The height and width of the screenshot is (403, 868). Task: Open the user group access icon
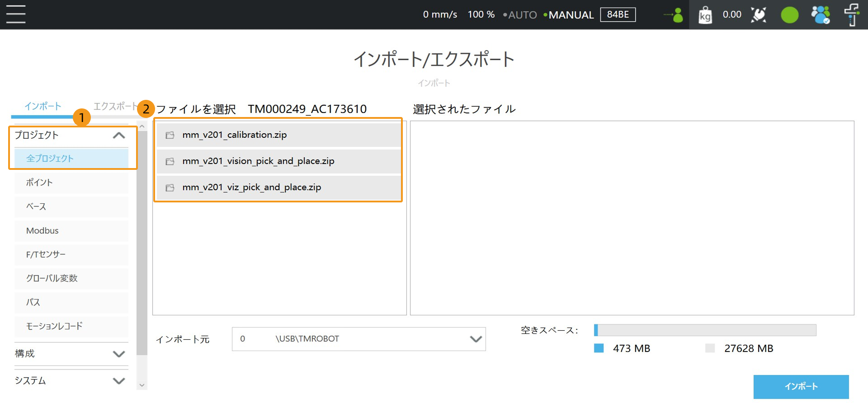tap(820, 15)
